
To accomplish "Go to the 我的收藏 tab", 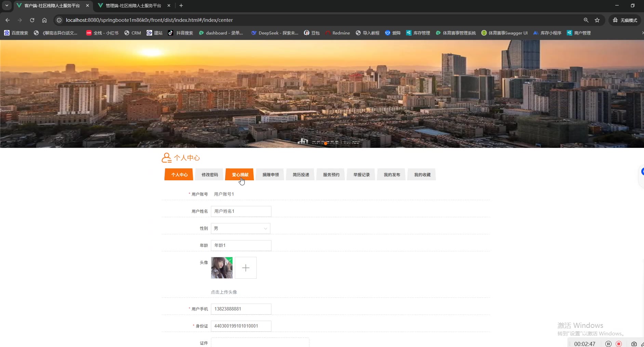I will (422, 175).
